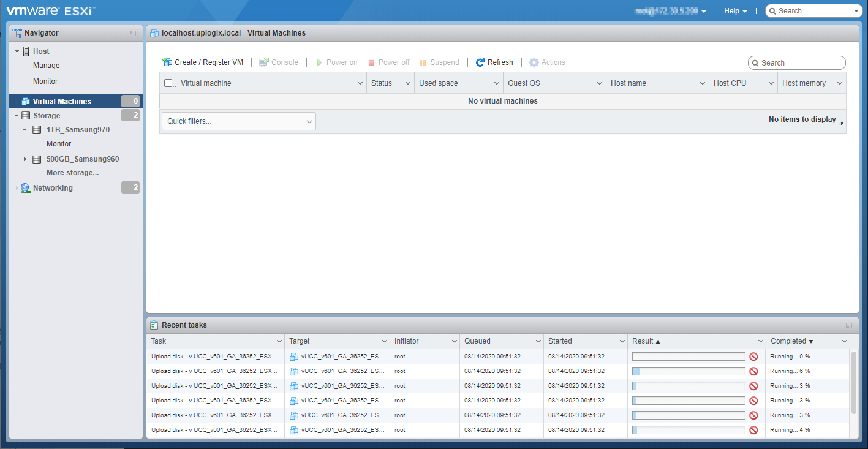868x449 pixels.
Task: Click the Networking globe icon
Action: coord(25,188)
